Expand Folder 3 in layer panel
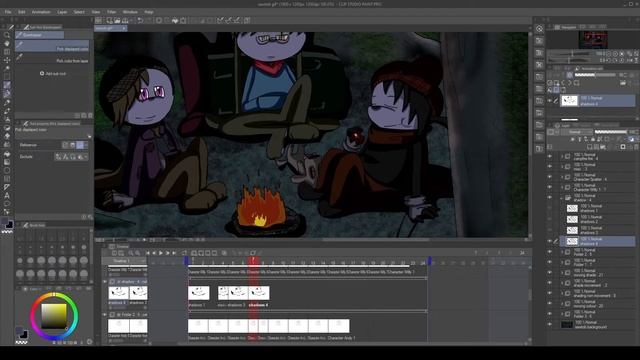This screenshot has height=360, width=640. [x=562, y=314]
